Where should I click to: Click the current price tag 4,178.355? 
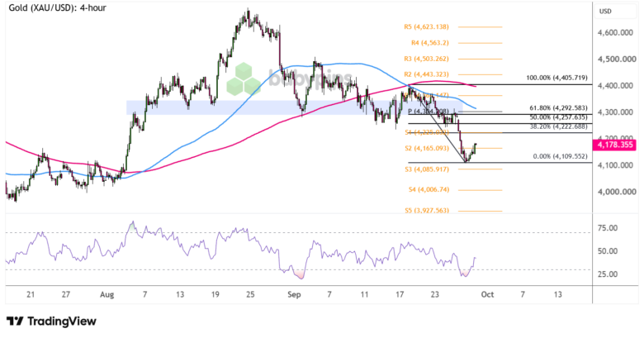(614, 145)
